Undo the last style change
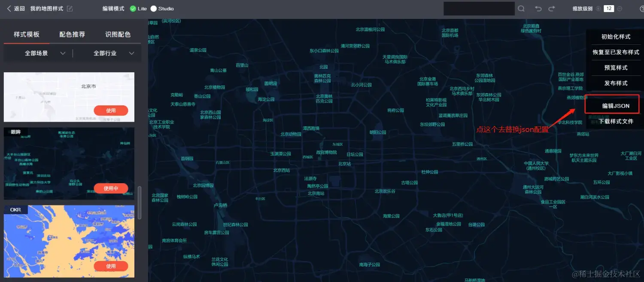Viewport: 644px width, 282px height. pos(538,9)
